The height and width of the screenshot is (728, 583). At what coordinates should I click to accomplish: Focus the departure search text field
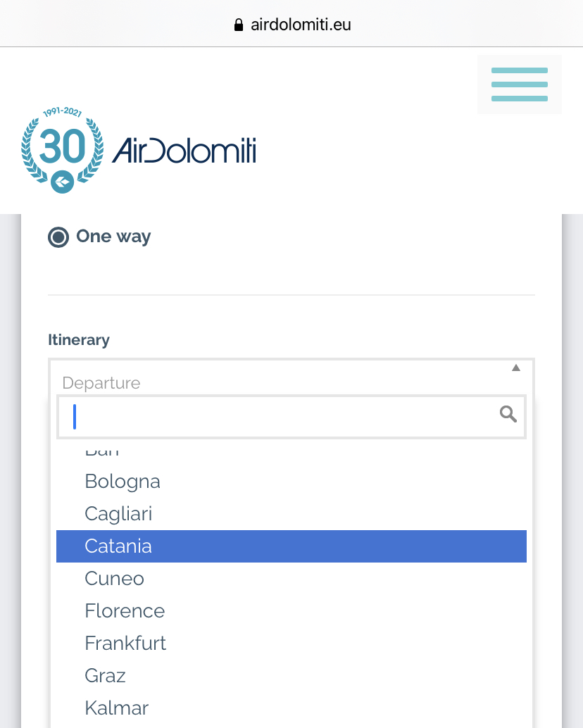tap(282, 417)
